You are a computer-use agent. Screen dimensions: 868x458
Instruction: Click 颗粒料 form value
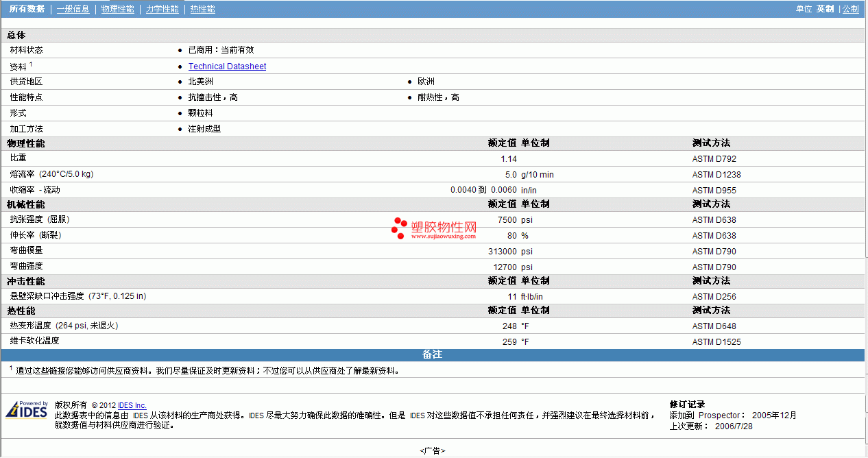tap(201, 113)
